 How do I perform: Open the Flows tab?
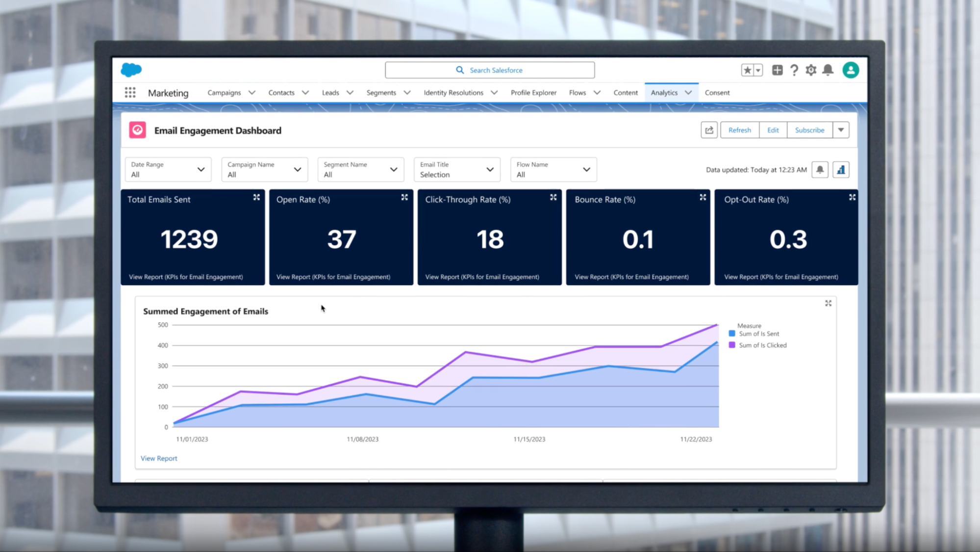click(578, 92)
